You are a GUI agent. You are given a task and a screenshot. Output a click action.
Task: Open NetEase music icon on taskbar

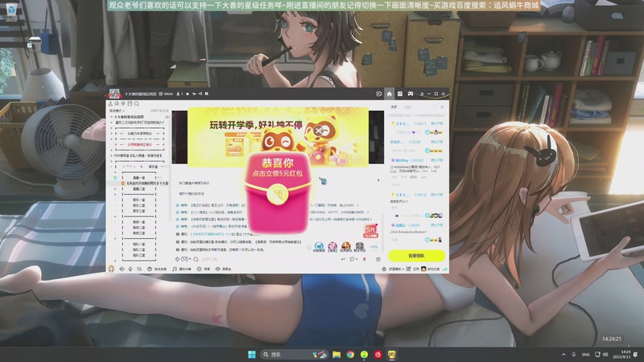click(x=378, y=354)
